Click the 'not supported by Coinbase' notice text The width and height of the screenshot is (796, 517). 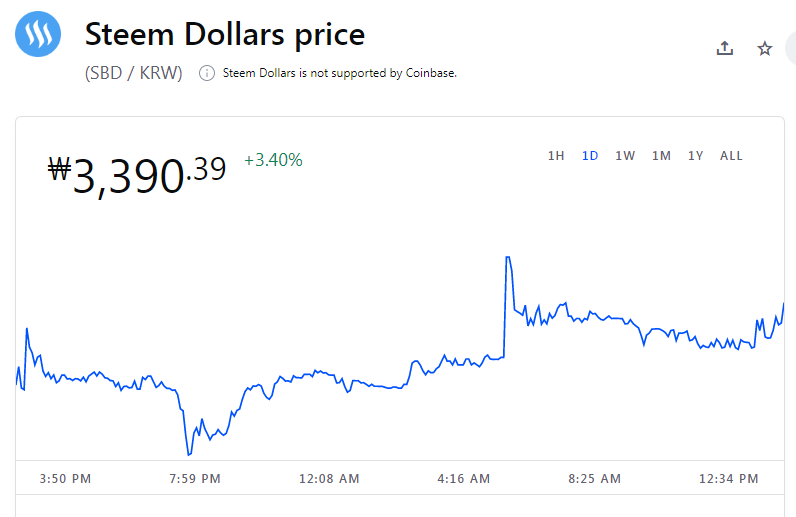pyautogui.click(x=340, y=73)
